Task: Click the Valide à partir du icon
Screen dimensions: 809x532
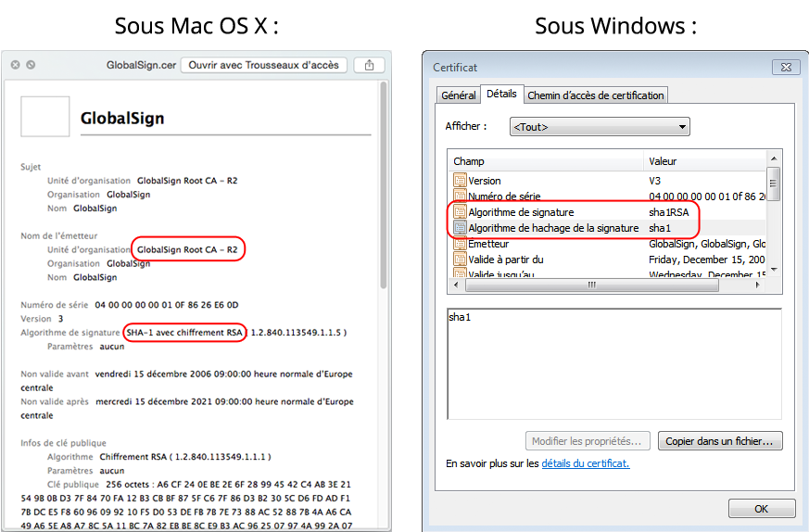Action: coord(460,259)
